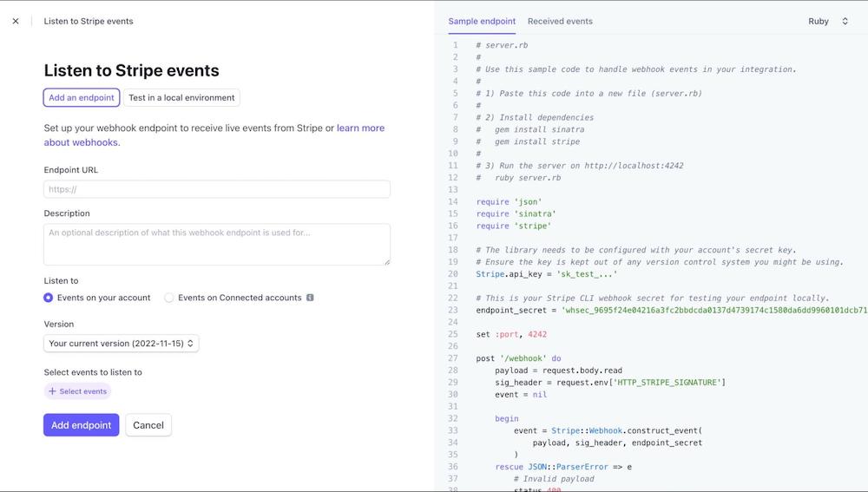Click the "gem install sinatra" comment line
This screenshot has width=868, height=492.
point(530,129)
